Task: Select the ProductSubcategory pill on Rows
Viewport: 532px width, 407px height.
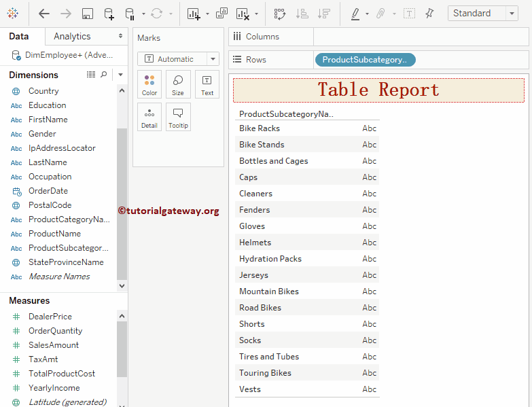Action: click(365, 60)
